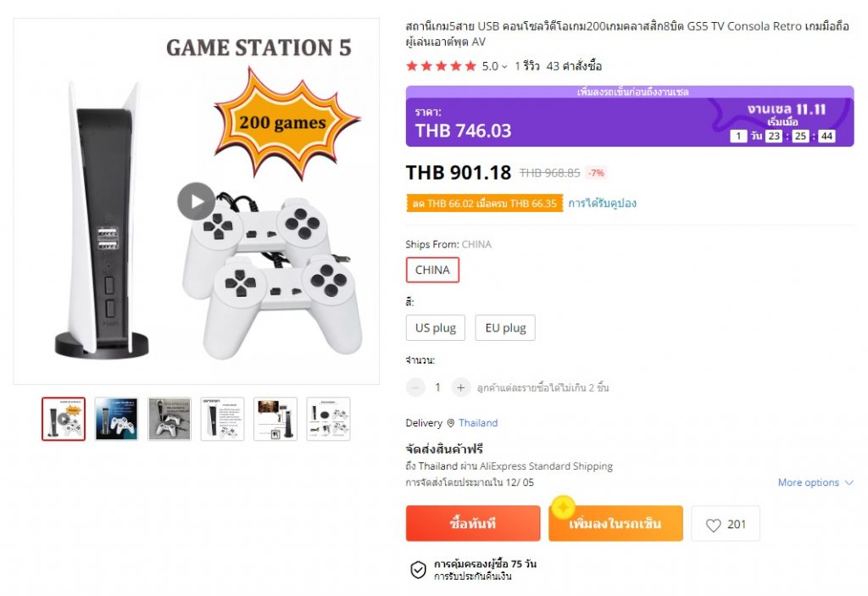Play the product video on main image
Screen dimensions: 868x596
196,201
